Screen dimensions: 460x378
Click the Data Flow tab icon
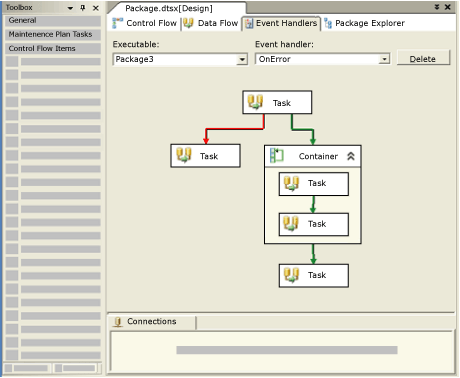click(x=188, y=23)
